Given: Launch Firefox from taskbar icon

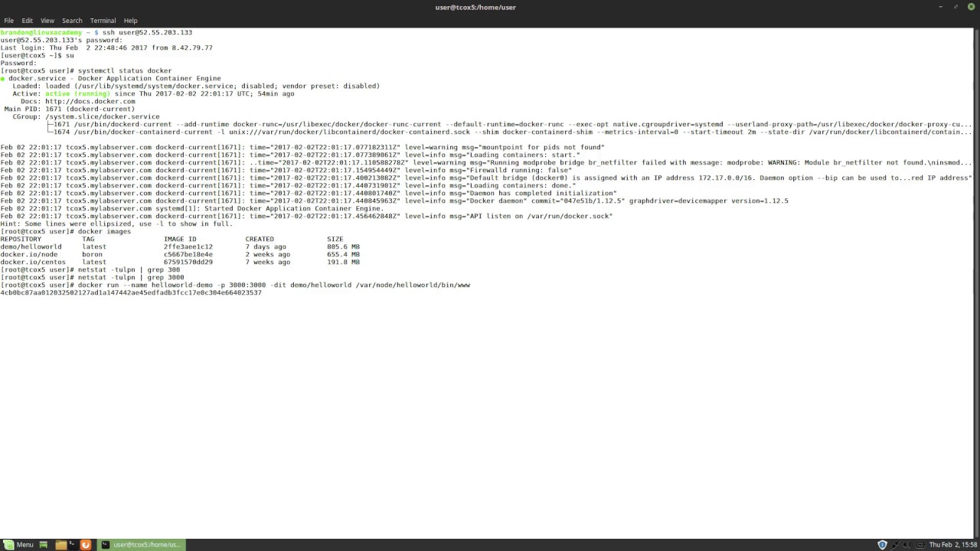Looking at the screenshot, I should 86,545.
